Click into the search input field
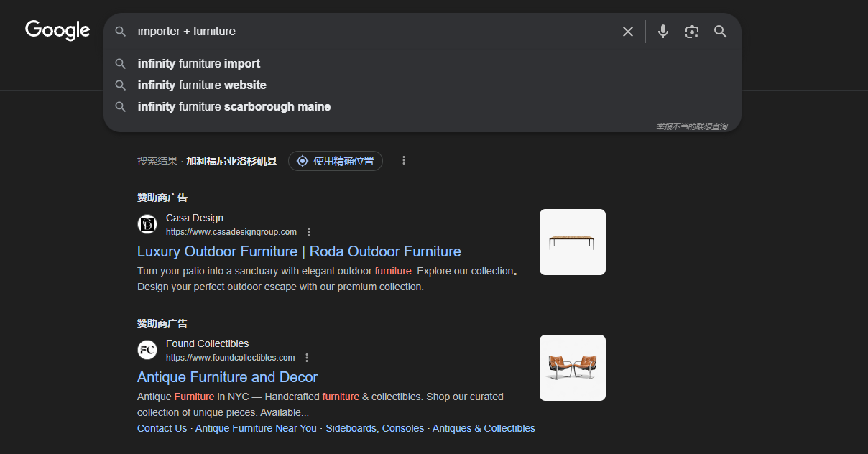The width and height of the screenshot is (868, 454). point(374,32)
